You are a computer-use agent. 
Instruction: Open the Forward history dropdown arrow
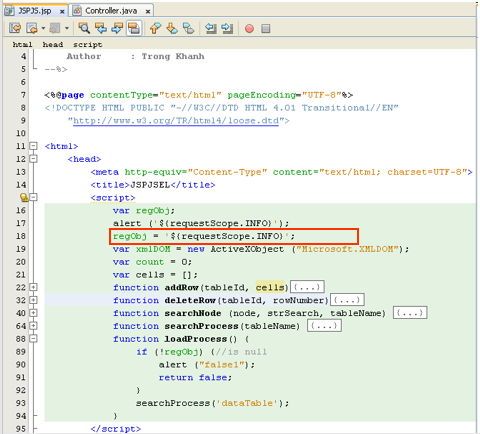[x=67, y=28]
